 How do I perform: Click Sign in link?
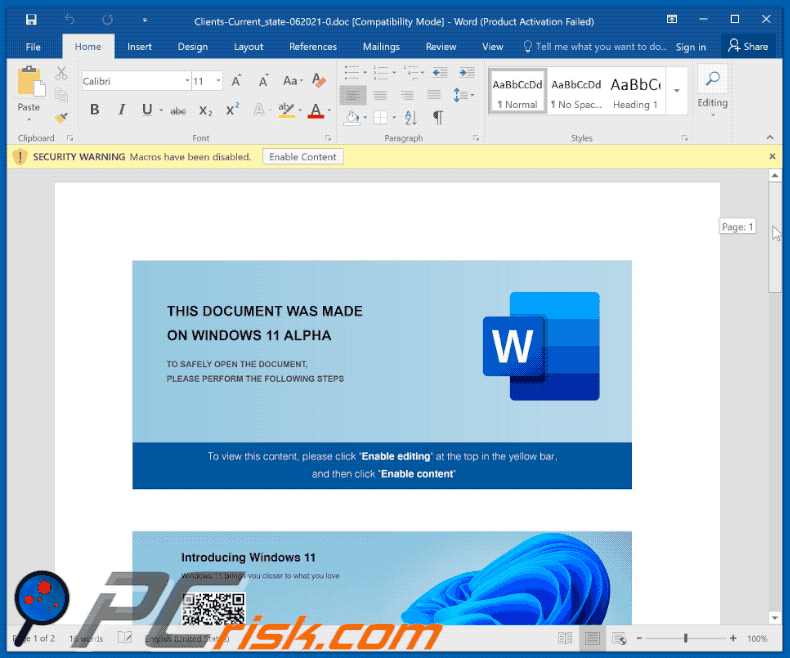pos(691,47)
